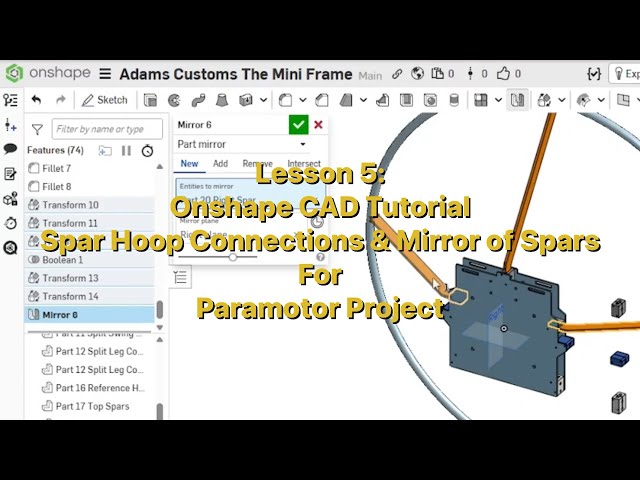Switch to the New tab

(x=189, y=164)
